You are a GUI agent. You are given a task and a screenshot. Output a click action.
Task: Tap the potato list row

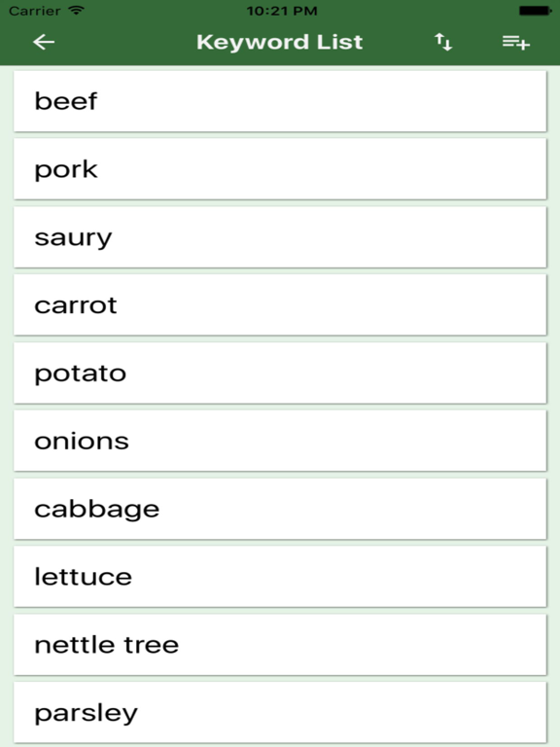click(280, 373)
